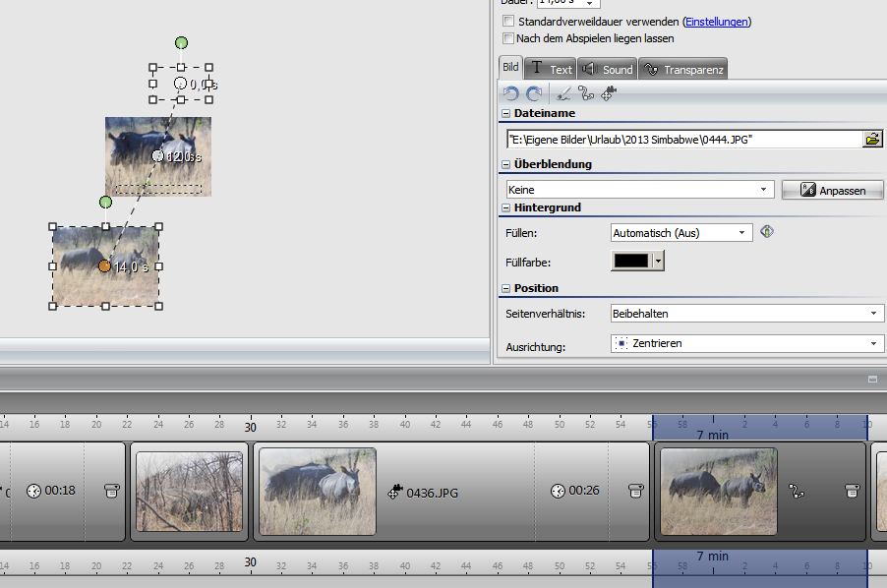
Task: Click the redo arrow icon in Bild toolbar
Action: (534, 94)
